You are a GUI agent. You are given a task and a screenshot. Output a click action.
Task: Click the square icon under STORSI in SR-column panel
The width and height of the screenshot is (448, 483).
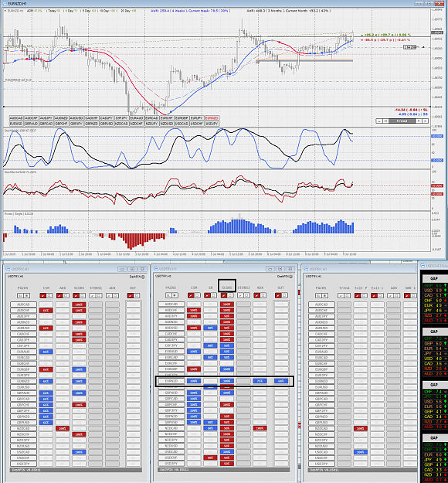(247, 295)
